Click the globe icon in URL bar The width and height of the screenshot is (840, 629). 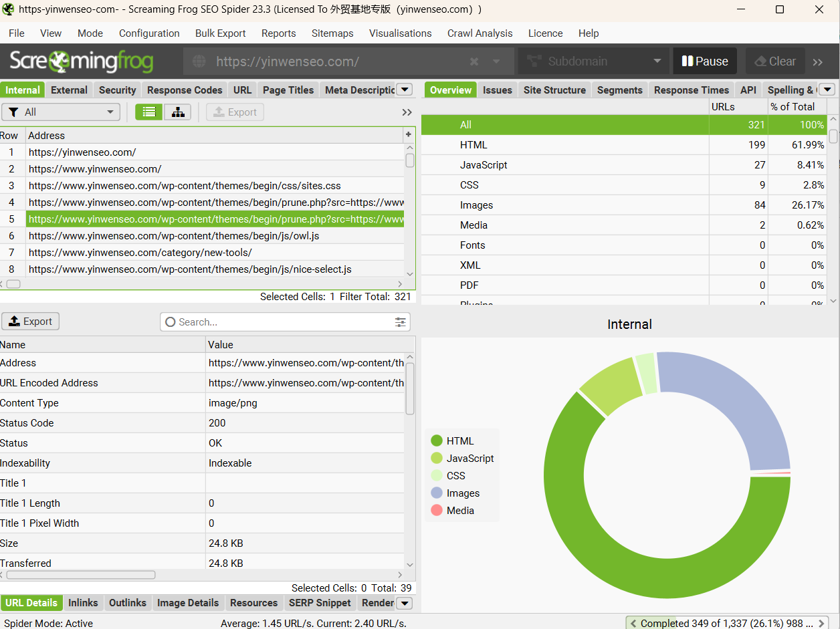[199, 61]
